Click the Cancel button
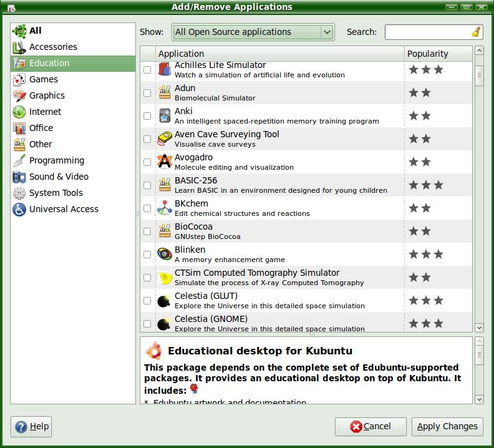The image size is (494, 448). point(370,426)
